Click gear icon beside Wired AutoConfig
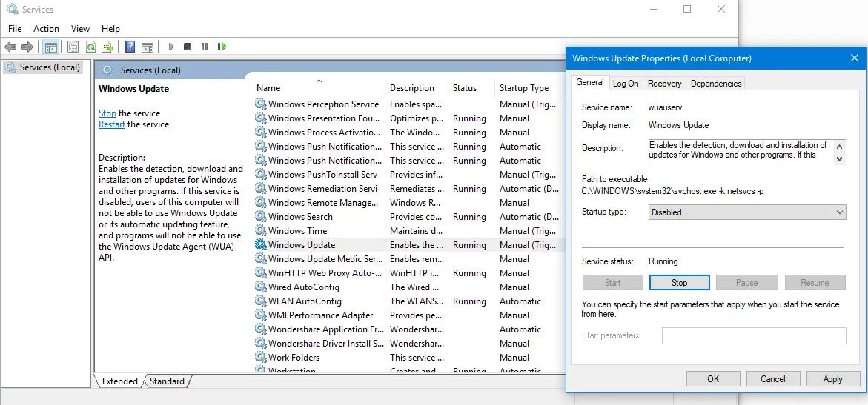This screenshot has height=405, width=868. pyautogui.click(x=261, y=287)
